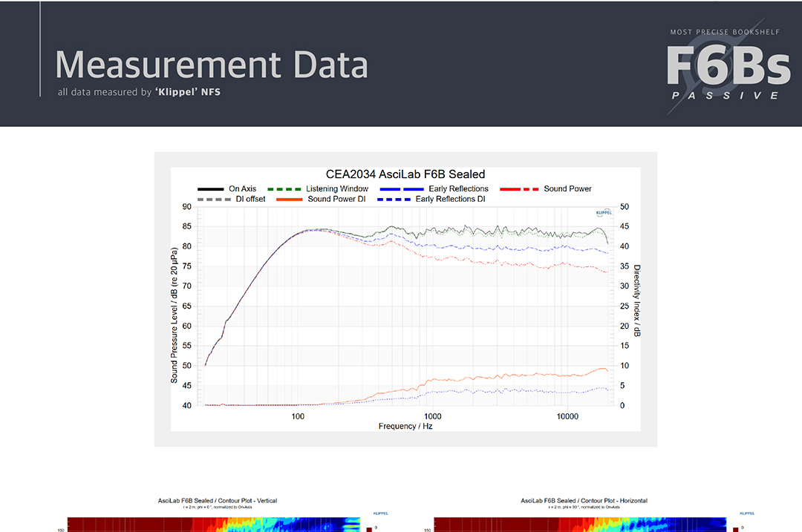Select the 'Listening Window' legend label
Image resolution: width=802 pixels, height=532 pixels.
tap(337, 189)
